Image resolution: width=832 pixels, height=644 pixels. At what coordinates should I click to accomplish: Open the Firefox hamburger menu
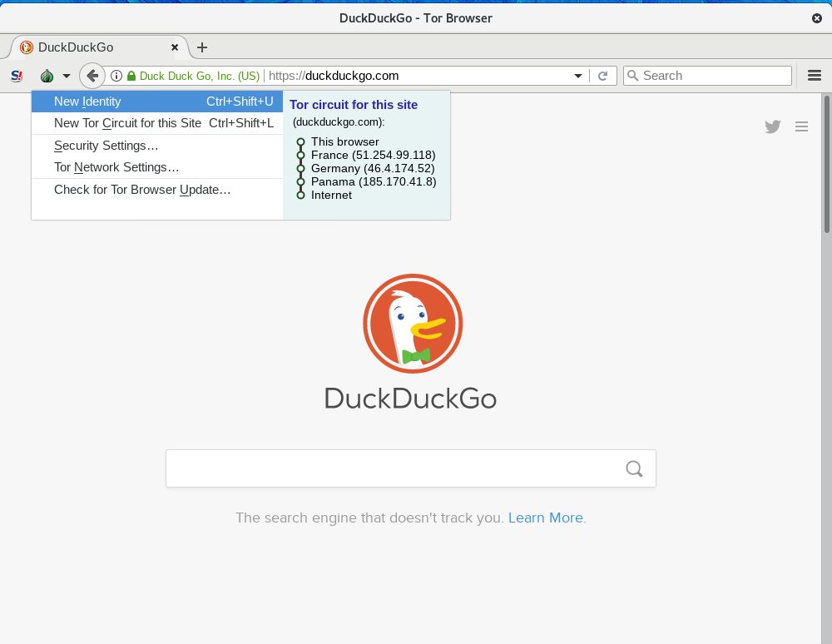coord(815,76)
